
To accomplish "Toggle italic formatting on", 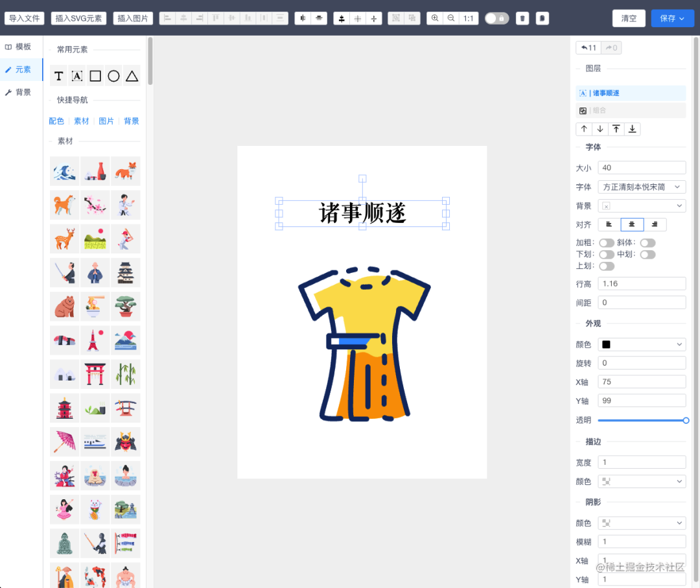I will (648, 242).
